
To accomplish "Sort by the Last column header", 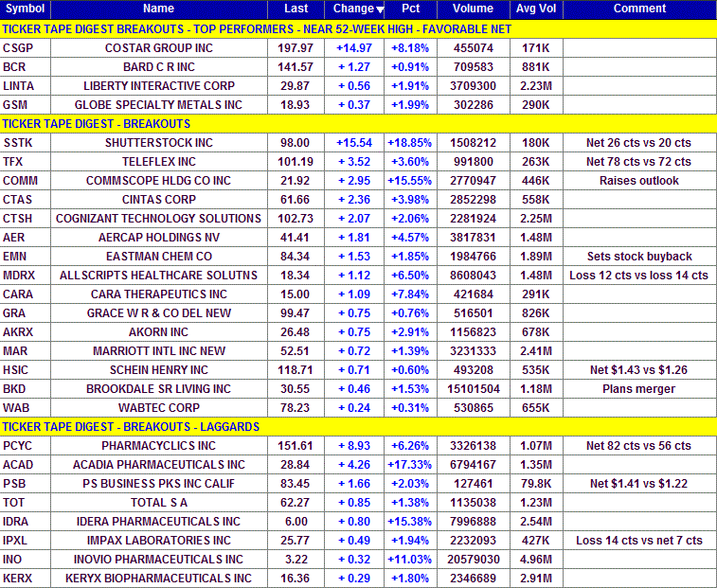I will pyautogui.click(x=296, y=9).
